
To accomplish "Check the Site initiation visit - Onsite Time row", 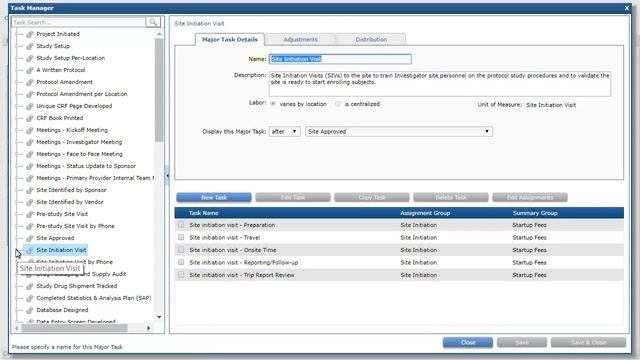I will pos(181,250).
